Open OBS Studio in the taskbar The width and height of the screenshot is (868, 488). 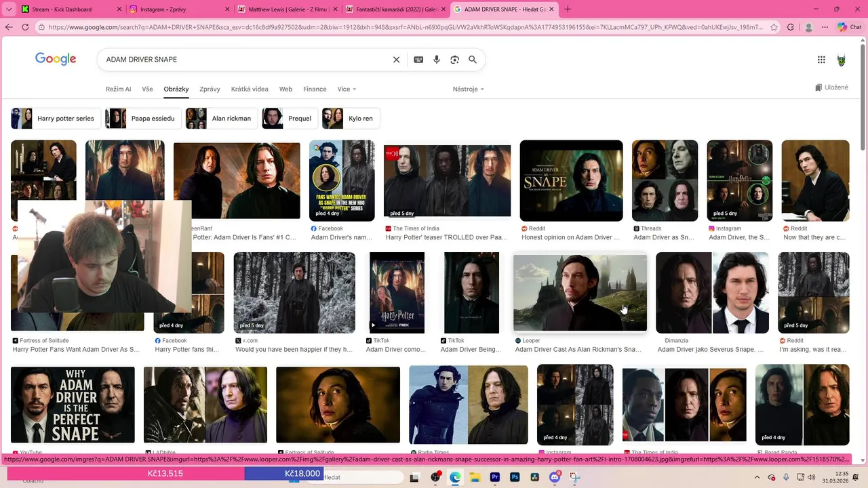(435, 477)
